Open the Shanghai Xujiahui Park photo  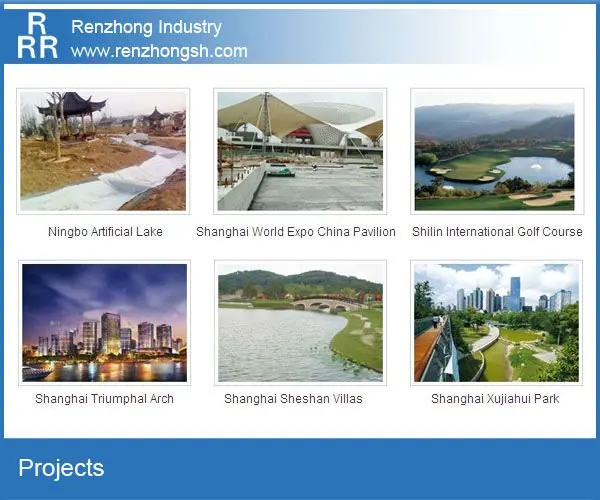pyautogui.click(x=496, y=322)
